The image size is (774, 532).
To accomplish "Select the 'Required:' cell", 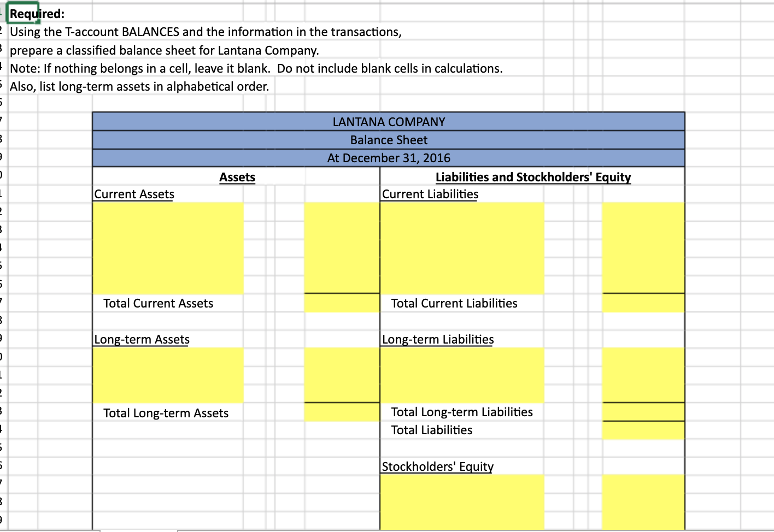I will click(x=23, y=14).
